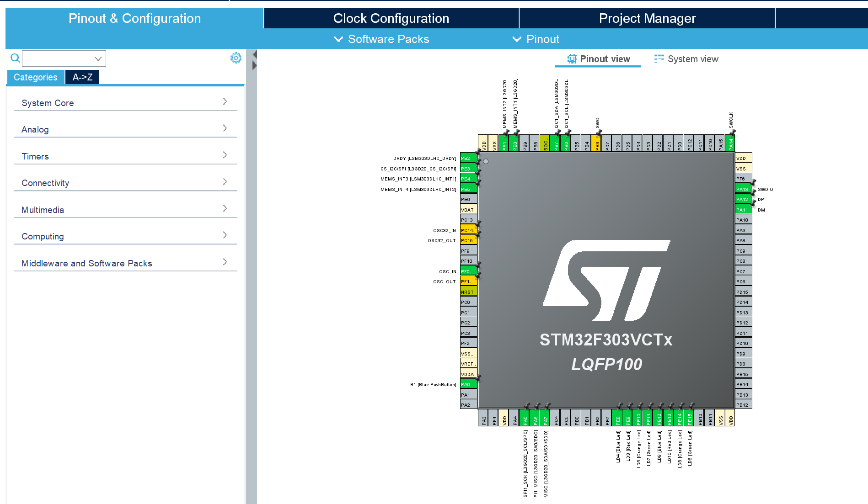Viewport: 868px width, 504px height.
Task: Click pin PE15 LD6 Green Led
Action: pyautogui.click(x=689, y=418)
